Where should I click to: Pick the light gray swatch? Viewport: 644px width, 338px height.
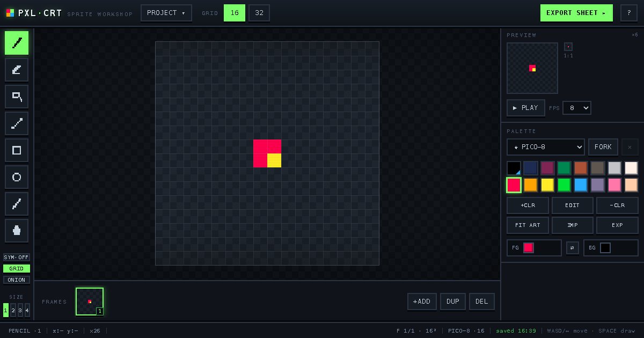tap(614, 168)
